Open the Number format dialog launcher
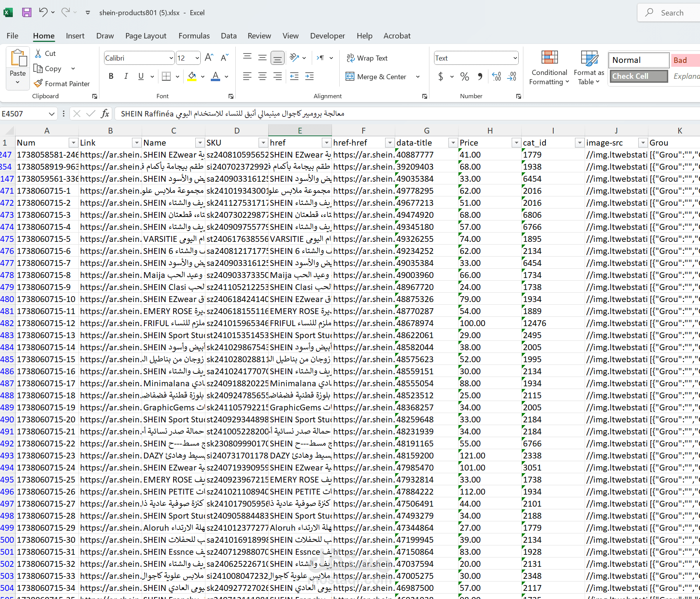Viewport: 700px width, 599px height. tap(519, 96)
